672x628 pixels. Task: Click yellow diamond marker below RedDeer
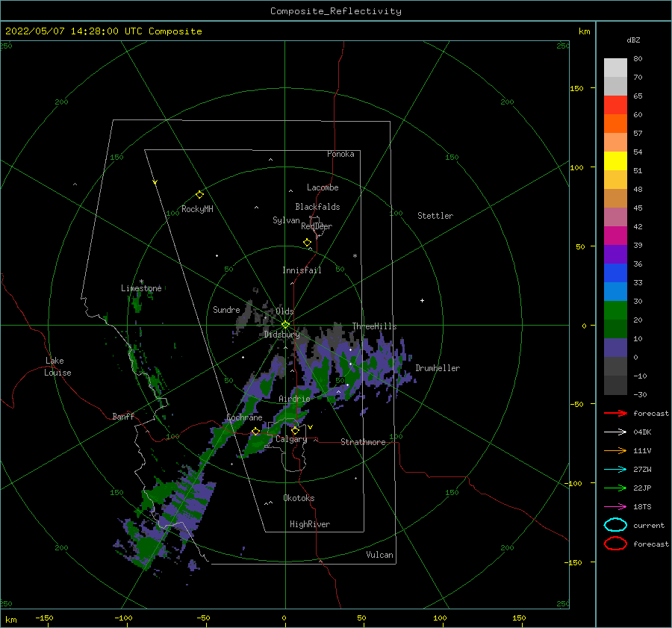tap(308, 243)
